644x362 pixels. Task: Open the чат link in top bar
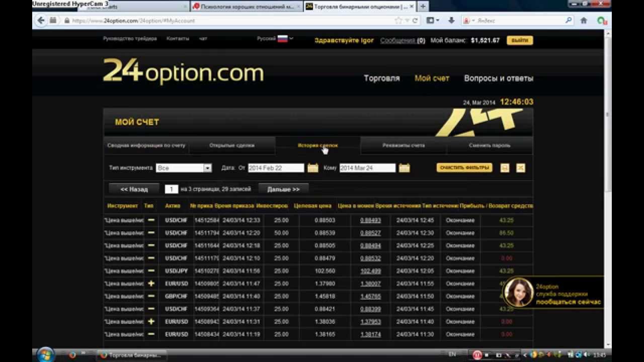point(203,39)
